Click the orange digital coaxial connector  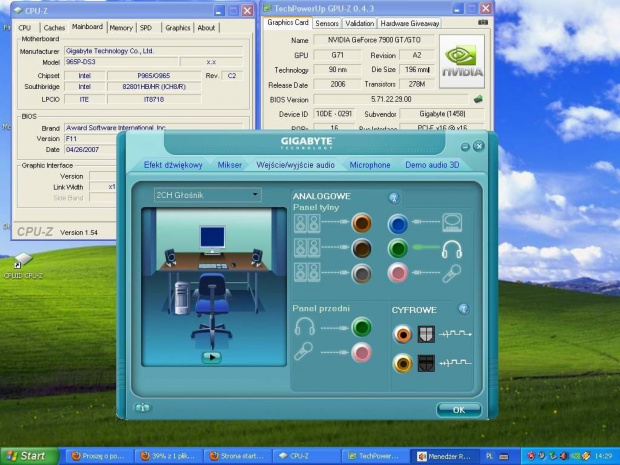[403, 335]
